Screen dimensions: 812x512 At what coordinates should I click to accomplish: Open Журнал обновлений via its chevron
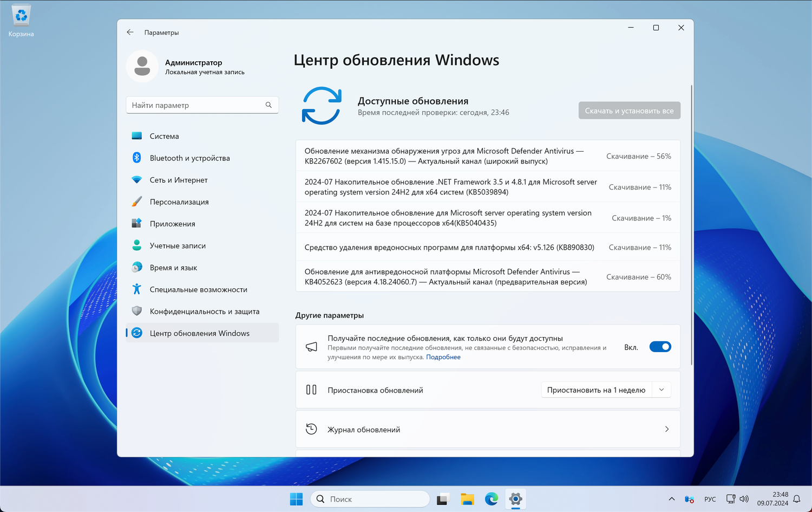[667, 429]
